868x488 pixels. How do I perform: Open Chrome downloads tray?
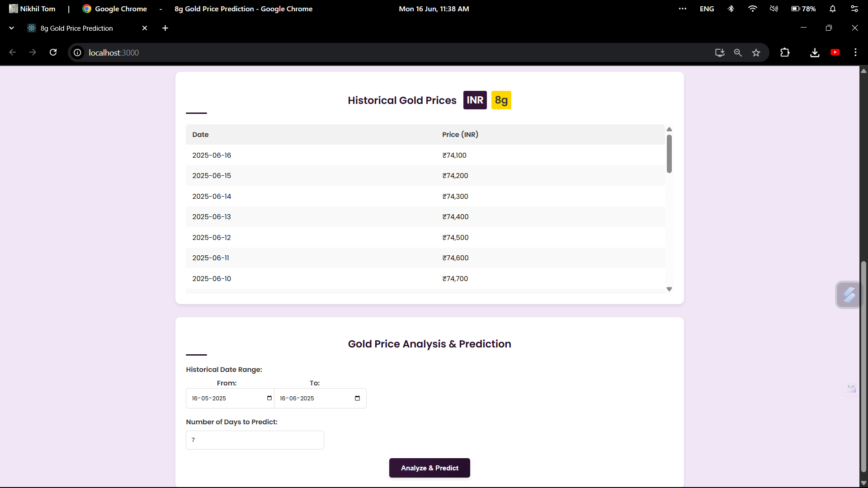[x=815, y=53]
